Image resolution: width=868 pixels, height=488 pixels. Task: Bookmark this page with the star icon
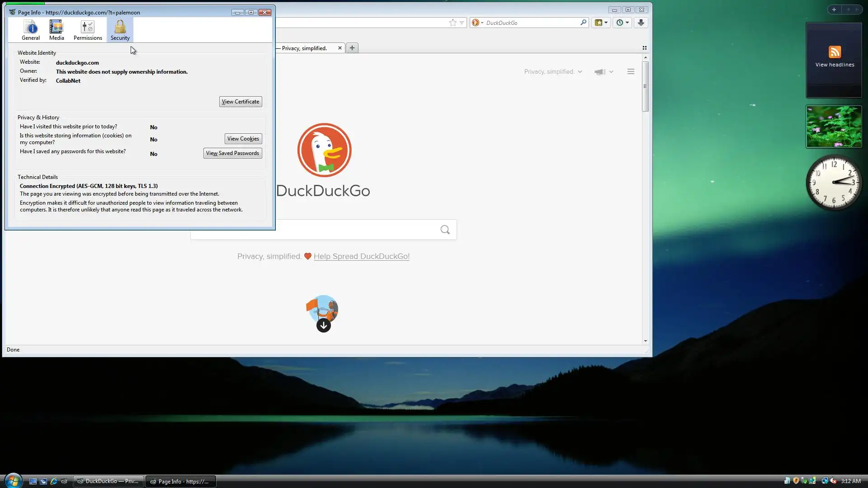(453, 23)
